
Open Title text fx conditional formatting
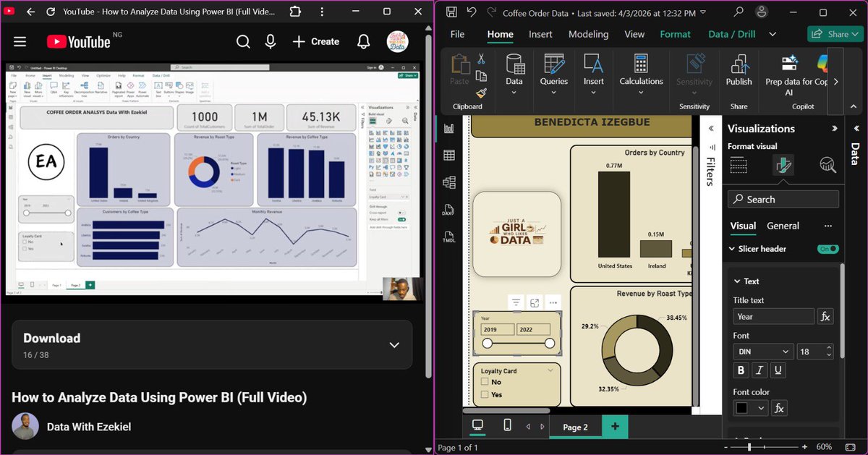coord(825,316)
